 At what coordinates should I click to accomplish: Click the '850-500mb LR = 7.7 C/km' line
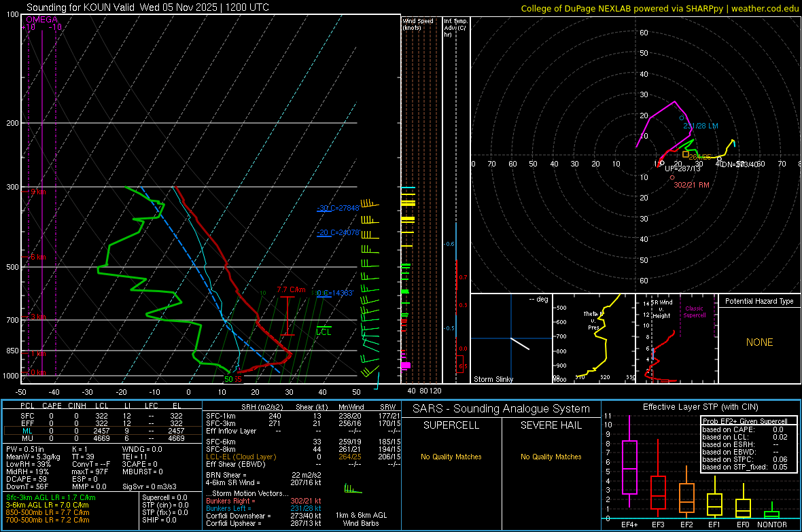click(48, 512)
